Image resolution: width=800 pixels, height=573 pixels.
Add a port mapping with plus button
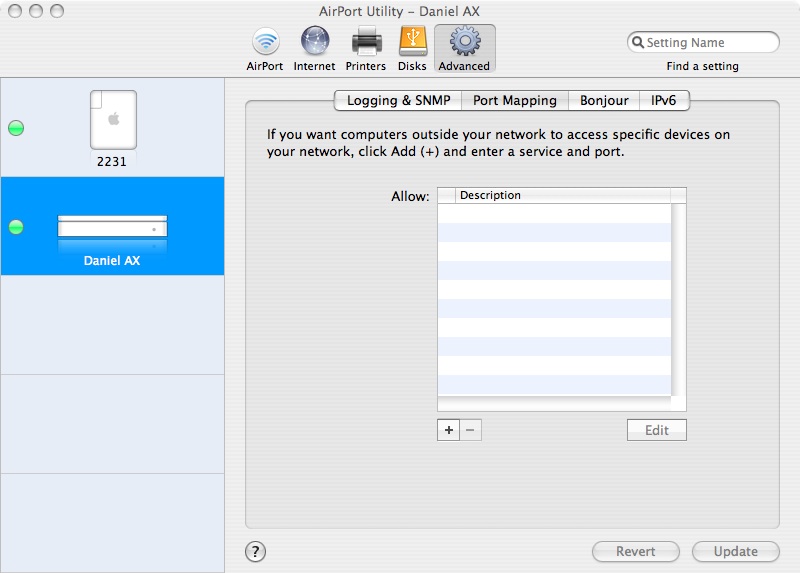click(448, 430)
